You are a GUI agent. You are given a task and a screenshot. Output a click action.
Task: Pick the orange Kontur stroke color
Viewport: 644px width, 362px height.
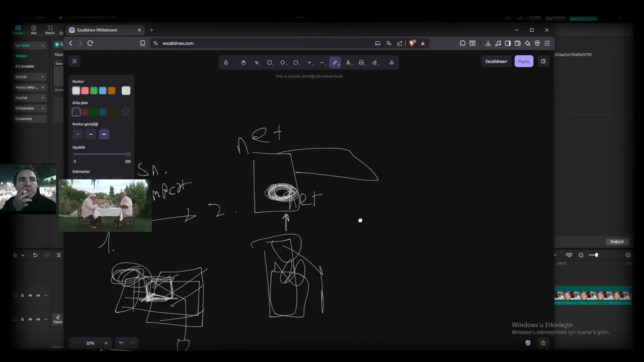pyautogui.click(x=112, y=90)
